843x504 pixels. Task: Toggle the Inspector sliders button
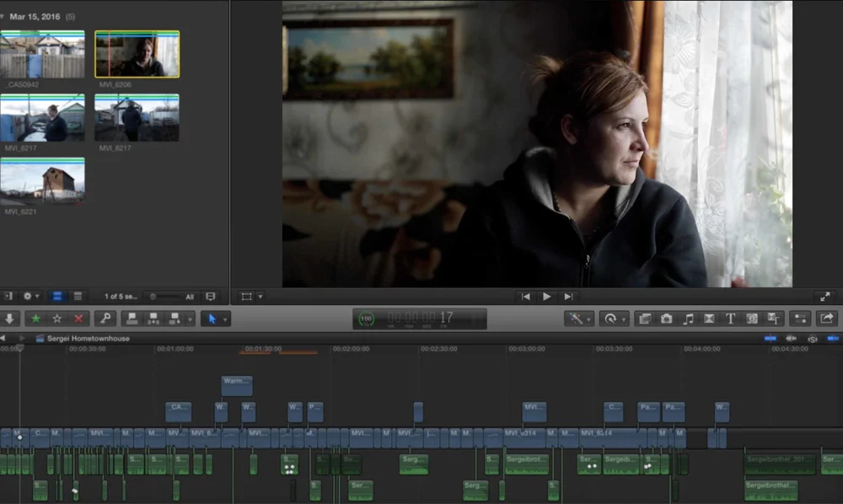pyautogui.click(x=800, y=319)
